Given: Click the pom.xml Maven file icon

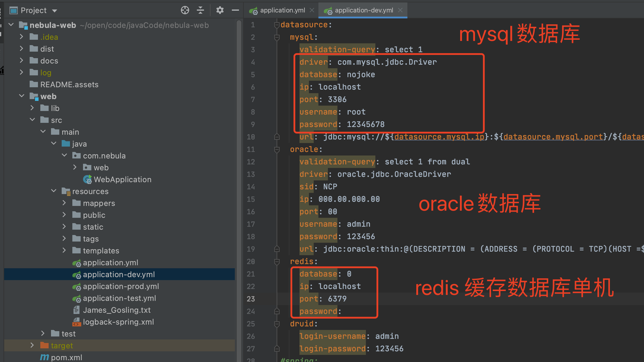Looking at the screenshot, I should tap(44, 357).
